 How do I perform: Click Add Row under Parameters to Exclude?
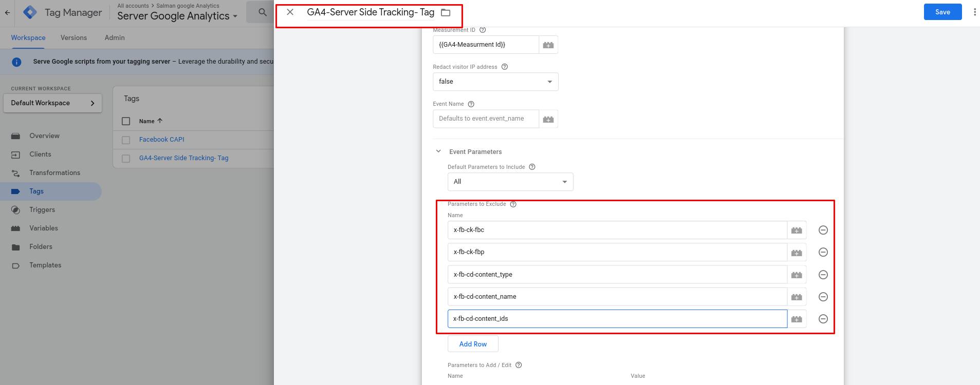coord(473,344)
